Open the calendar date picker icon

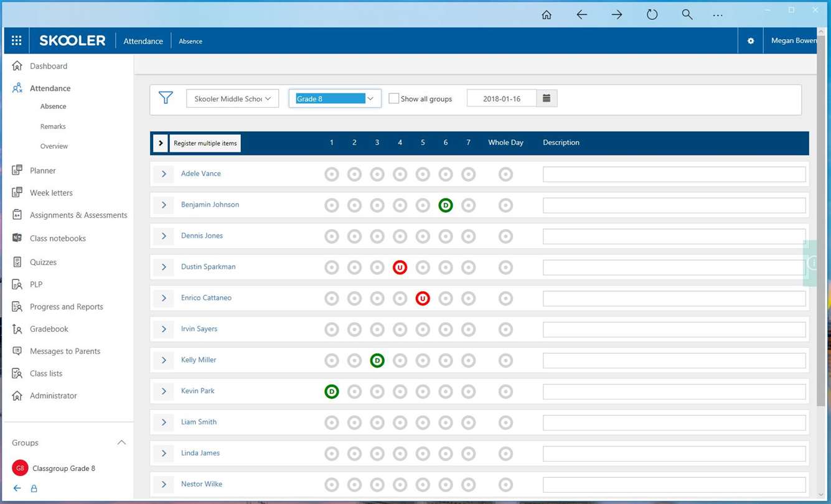[547, 98]
